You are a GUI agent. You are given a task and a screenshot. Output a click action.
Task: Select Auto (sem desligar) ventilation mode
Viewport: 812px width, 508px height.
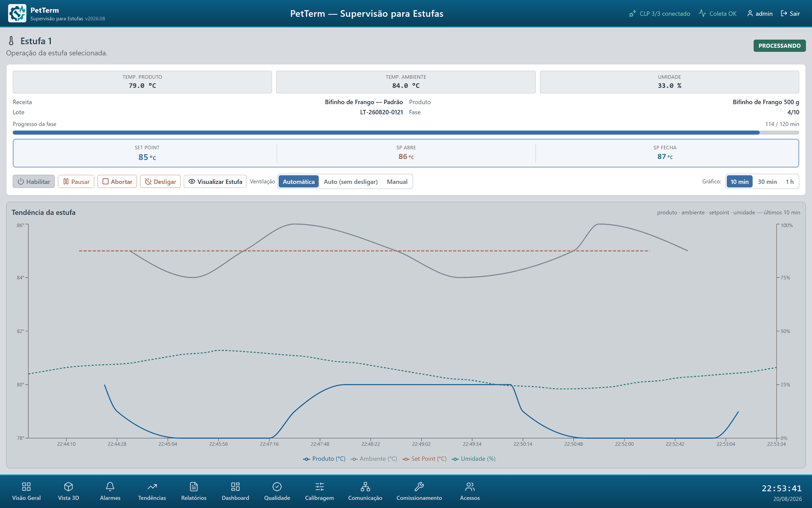351,182
